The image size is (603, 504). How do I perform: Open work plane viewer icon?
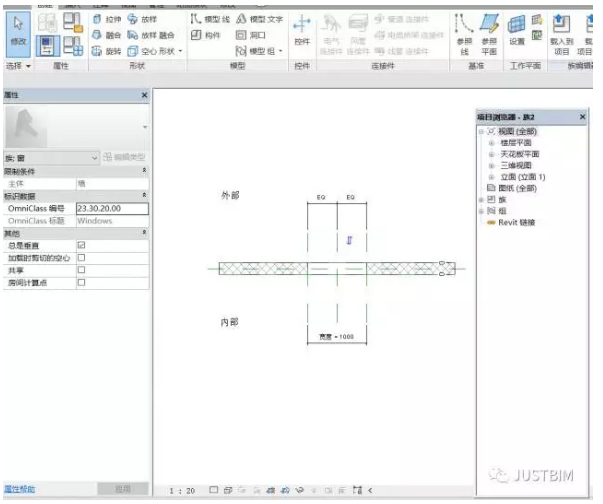(537, 35)
